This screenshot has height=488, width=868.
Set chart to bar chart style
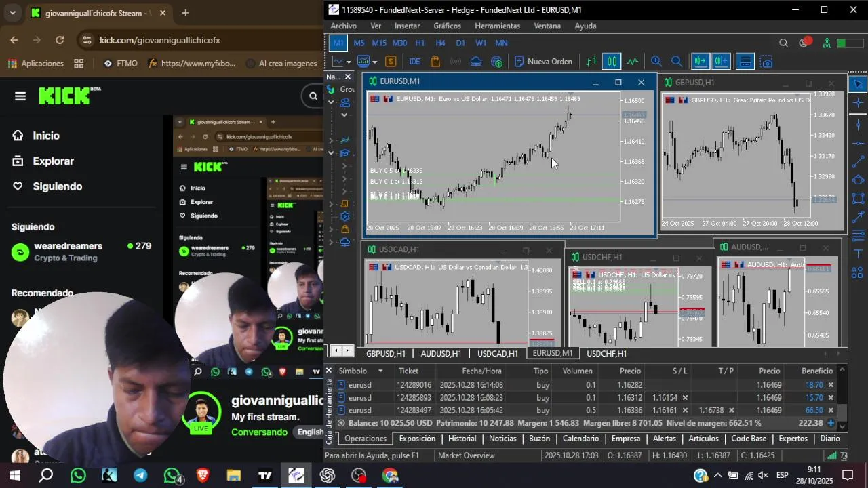[591, 62]
